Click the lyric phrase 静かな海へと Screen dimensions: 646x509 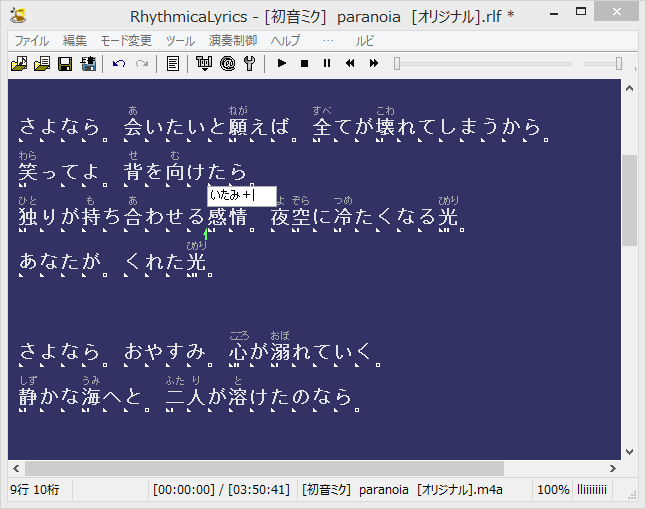(80, 397)
